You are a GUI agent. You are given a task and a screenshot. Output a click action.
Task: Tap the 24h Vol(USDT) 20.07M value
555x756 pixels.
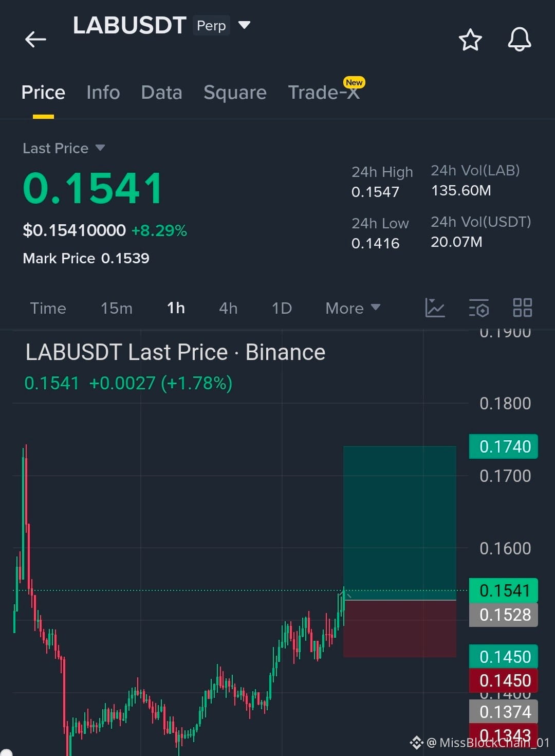(456, 242)
